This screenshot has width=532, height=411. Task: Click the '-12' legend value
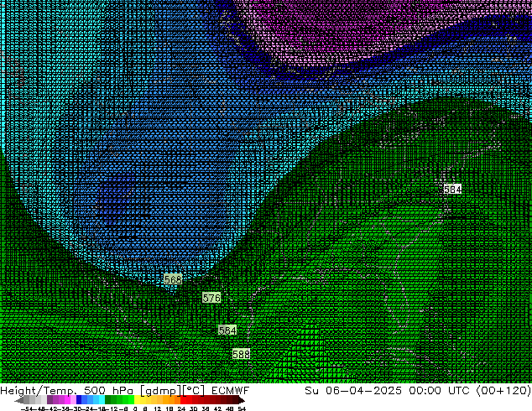tap(112, 408)
